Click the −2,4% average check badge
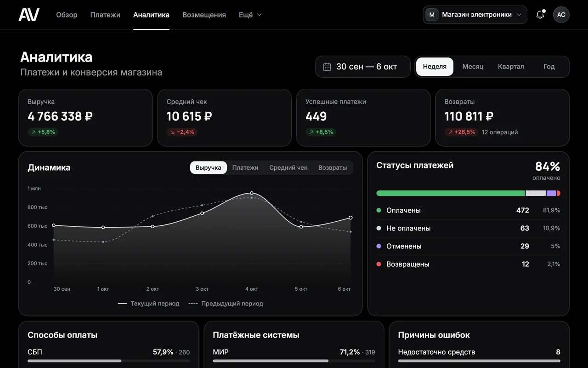Image resolution: width=588 pixels, height=368 pixels. pos(181,132)
